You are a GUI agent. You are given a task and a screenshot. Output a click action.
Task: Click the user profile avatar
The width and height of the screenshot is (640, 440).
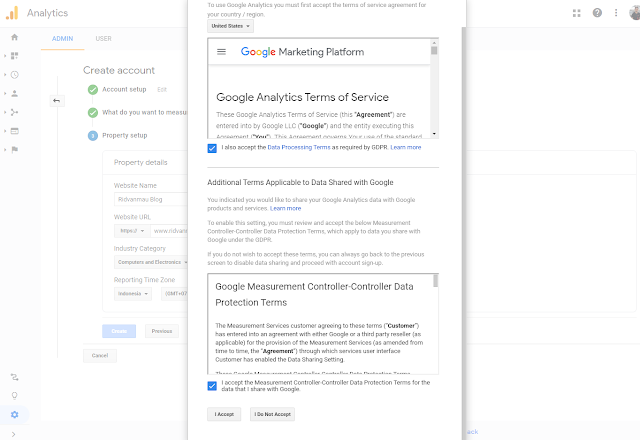[x=635, y=13]
